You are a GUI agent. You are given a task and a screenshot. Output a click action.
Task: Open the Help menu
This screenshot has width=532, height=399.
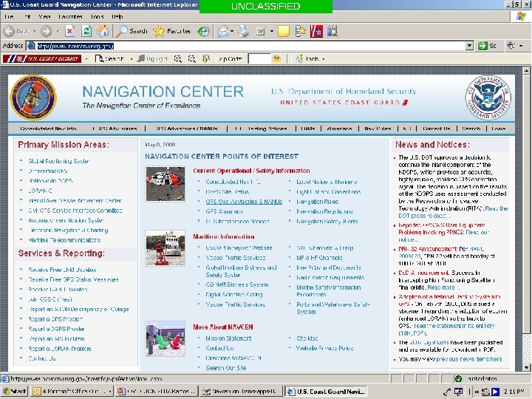tap(117, 16)
